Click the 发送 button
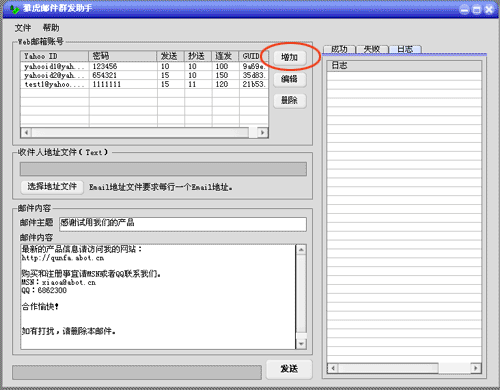500x390 pixels. tap(289, 369)
